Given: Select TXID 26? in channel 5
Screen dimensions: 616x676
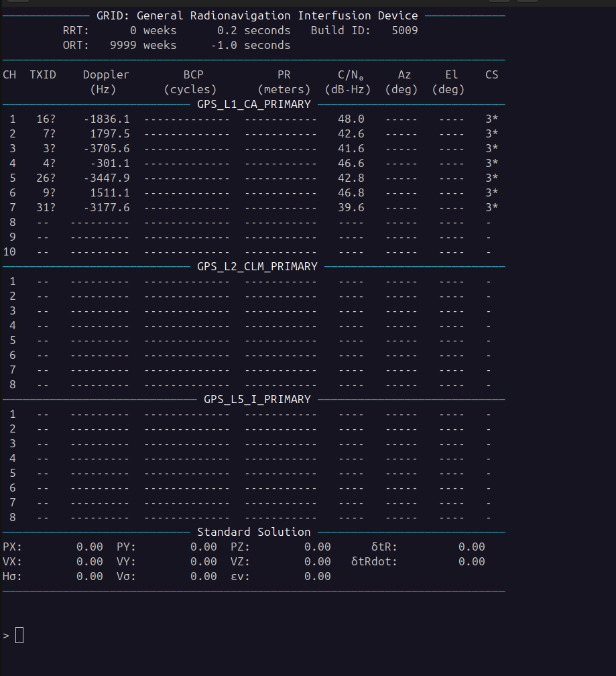Looking at the screenshot, I should click(x=46, y=178).
